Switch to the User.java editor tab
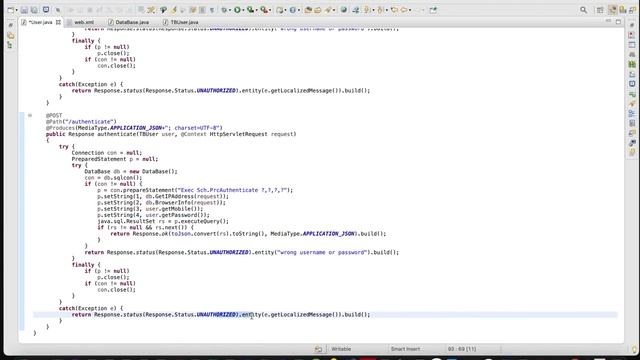 [40, 22]
